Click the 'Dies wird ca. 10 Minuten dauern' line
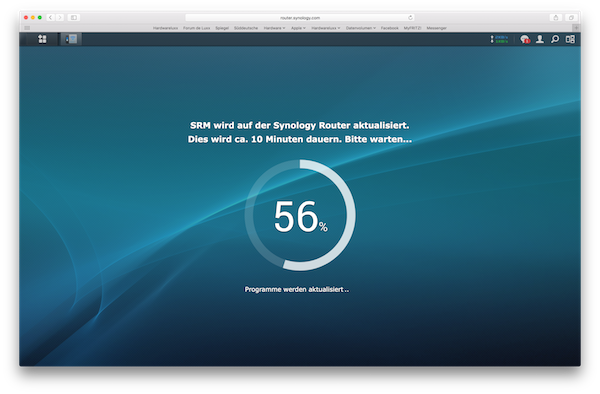Image resolution: width=600 pixels, height=394 pixels. pyautogui.click(x=300, y=139)
